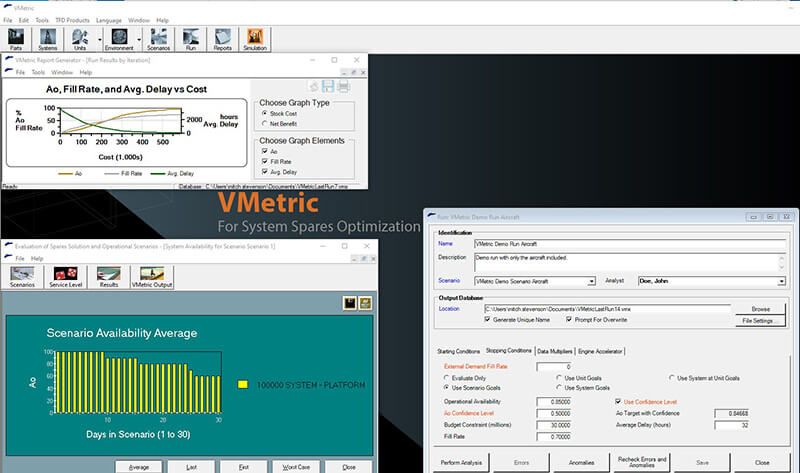The width and height of the screenshot is (800, 473).
Task: Expand the Environment dropdown arrow
Action: pos(139,39)
